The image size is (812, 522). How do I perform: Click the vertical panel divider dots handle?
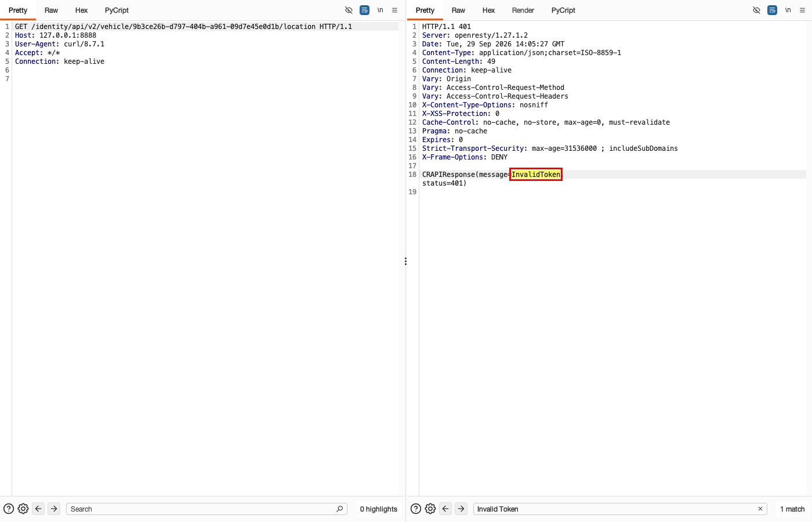[405, 262]
